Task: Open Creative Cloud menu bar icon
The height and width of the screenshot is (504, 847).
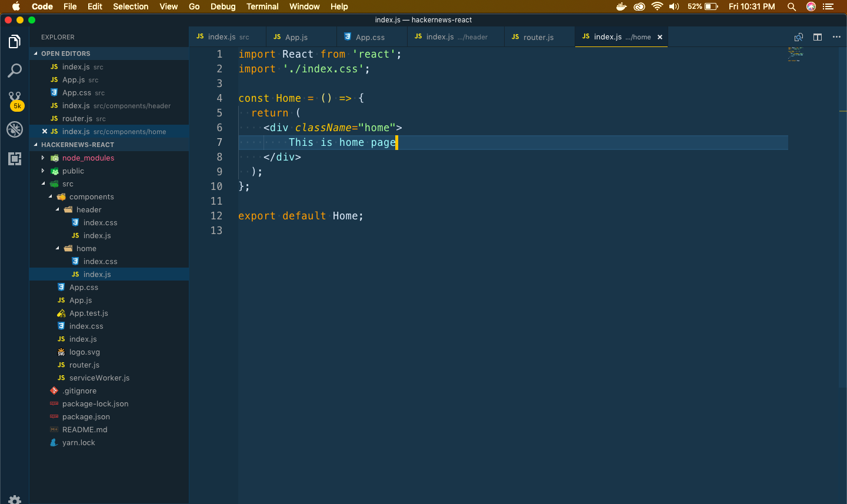Action: (x=639, y=6)
